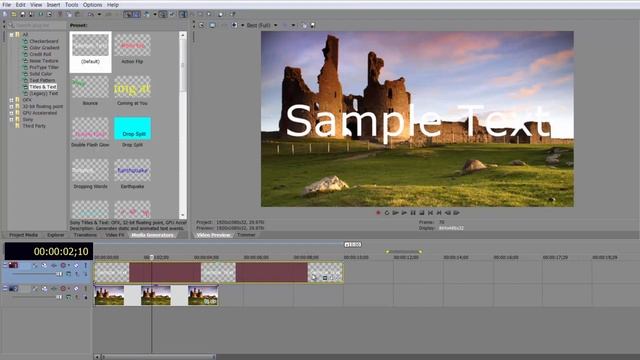This screenshot has width=640, height=360.
Task: Toggle Loop Playback in the preview transport
Action: click(387, 213)
